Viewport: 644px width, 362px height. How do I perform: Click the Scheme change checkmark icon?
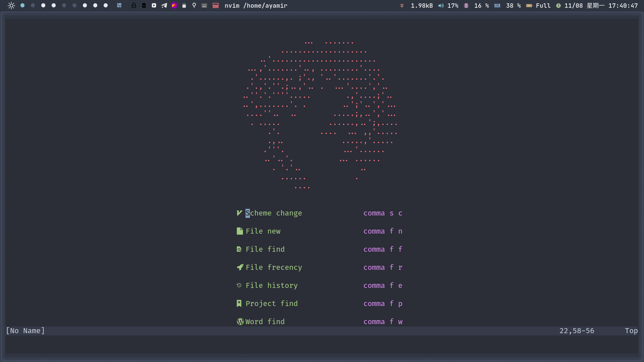pyautogui.click(x=239, y=213)
